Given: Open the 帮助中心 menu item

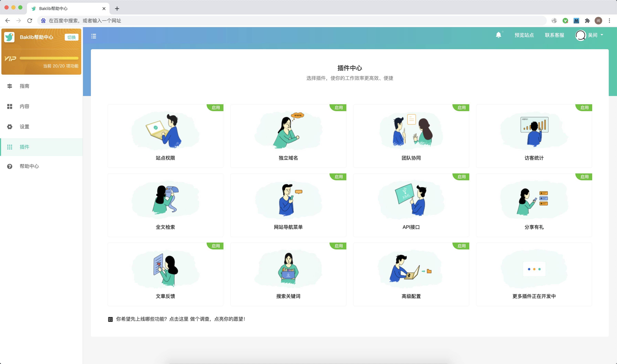Looking at the screenshot, I should 41,166.
